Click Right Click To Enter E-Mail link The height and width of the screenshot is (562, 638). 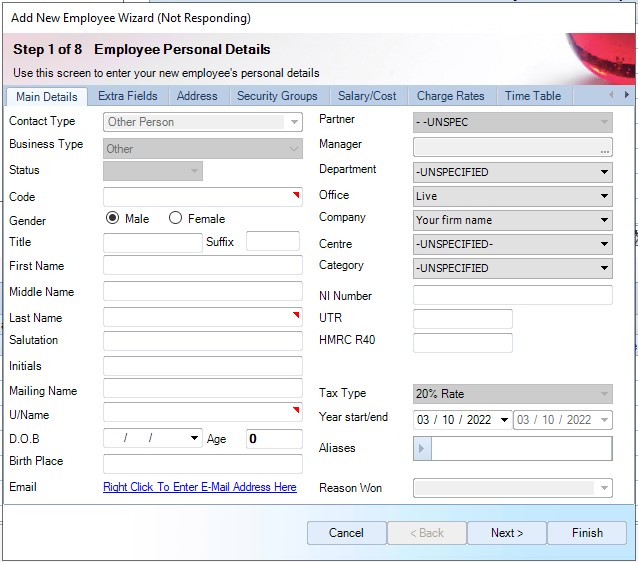coord(200,487)
